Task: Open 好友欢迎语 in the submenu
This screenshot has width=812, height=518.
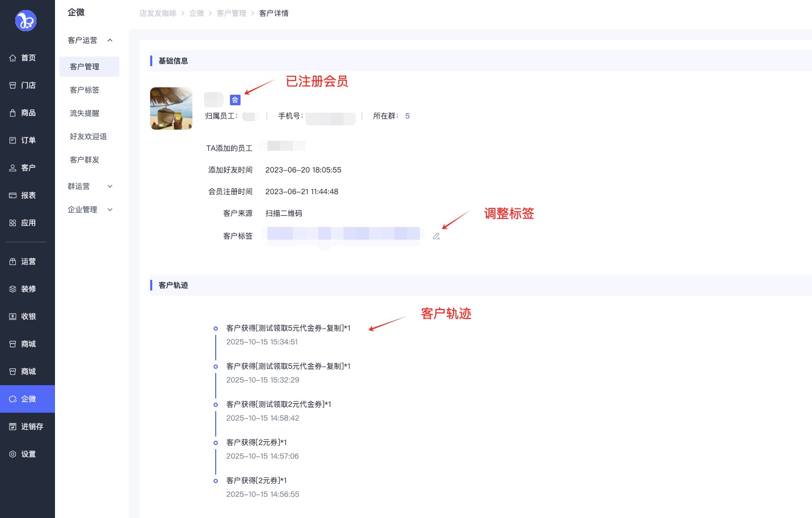Action: click(x=88, y=137)
